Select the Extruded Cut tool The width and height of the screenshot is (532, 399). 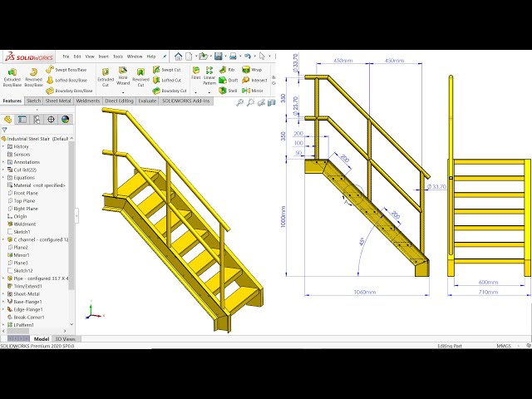click(x=106, y=77)
